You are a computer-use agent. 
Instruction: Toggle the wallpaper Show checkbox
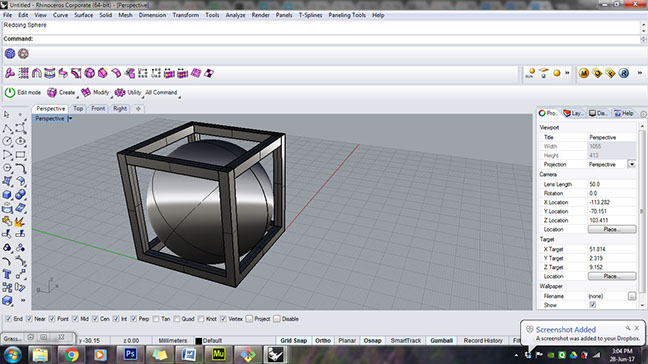click(x=593, y=305)
